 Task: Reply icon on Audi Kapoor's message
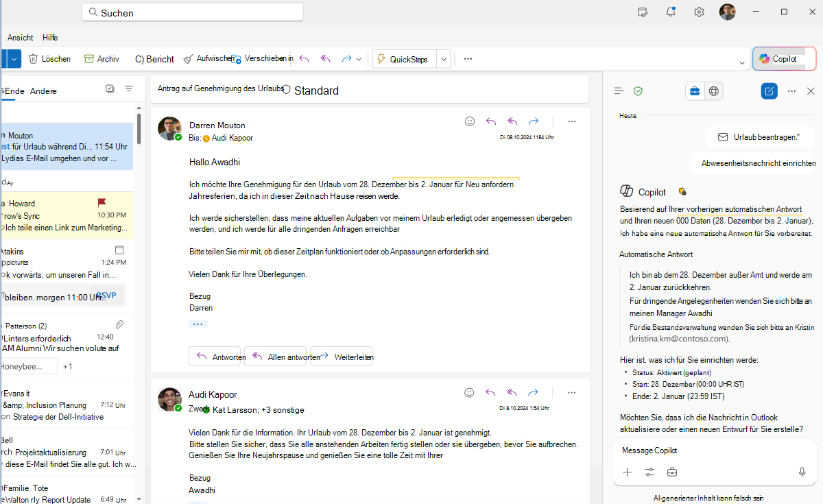491,393
